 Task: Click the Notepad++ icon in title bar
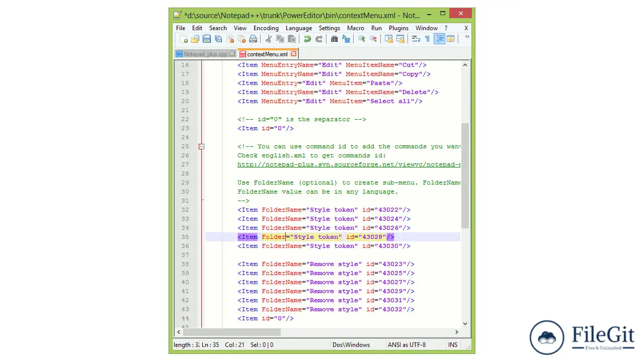tap(177, 15)
